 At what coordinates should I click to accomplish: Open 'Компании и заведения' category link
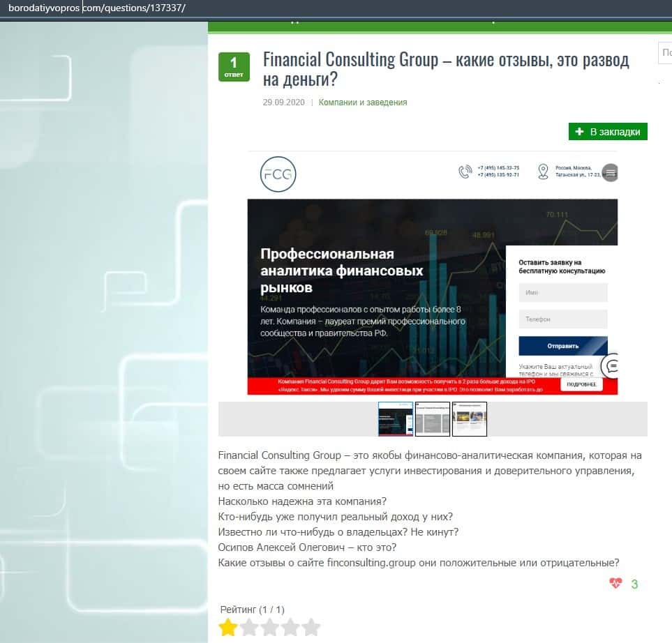(x=363, y=103)
